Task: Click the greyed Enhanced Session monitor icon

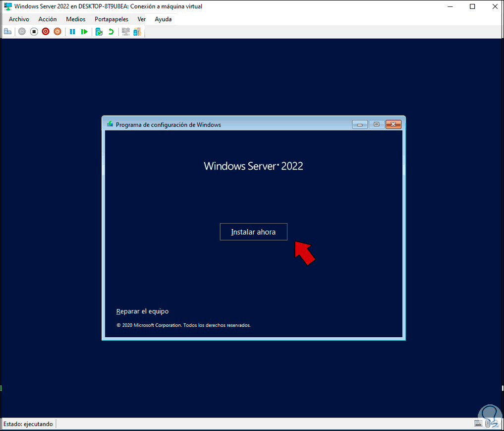Action: (x=126, y=32)
